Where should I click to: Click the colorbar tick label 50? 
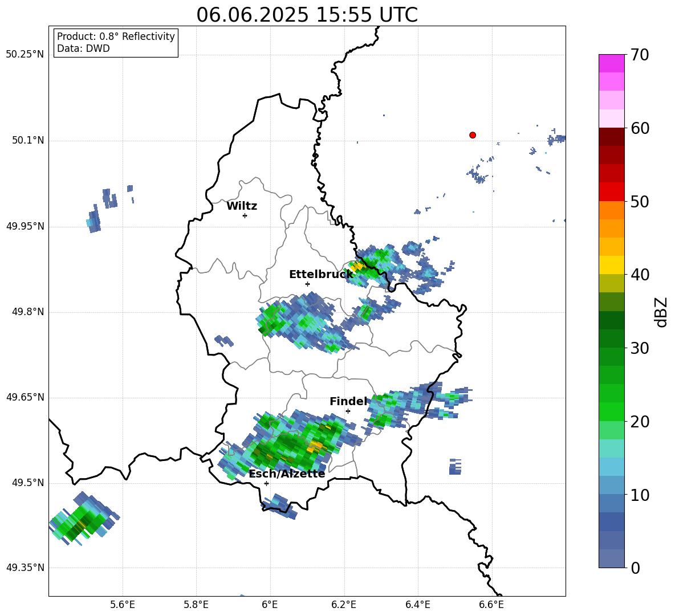(640, 202)
